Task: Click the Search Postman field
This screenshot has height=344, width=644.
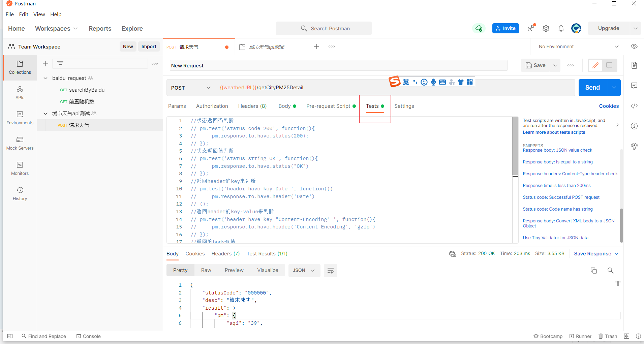Action: click(x=324, y=29)
